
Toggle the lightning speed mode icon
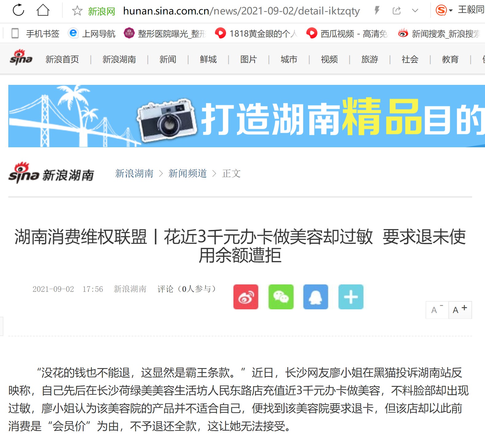pos(377,11)
